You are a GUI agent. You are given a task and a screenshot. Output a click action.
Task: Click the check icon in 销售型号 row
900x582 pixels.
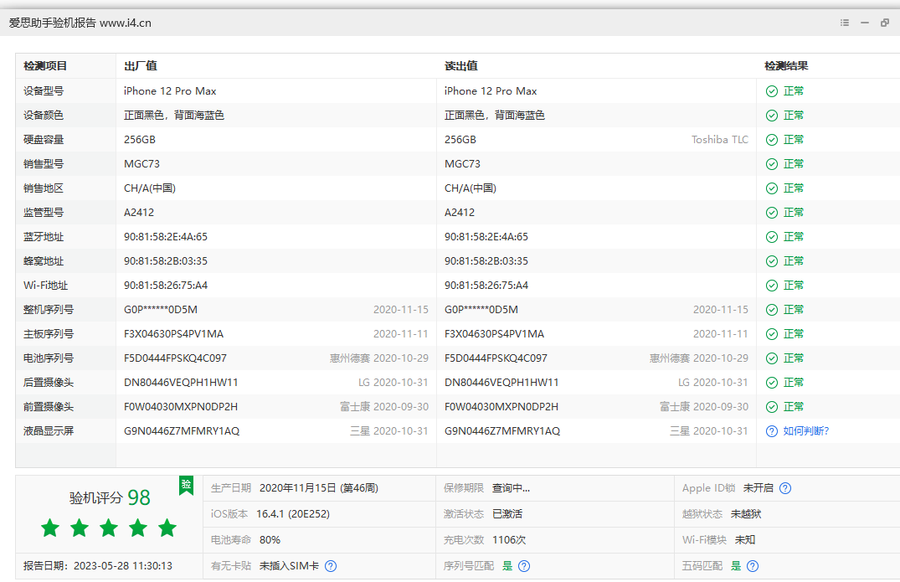(772, 164)
